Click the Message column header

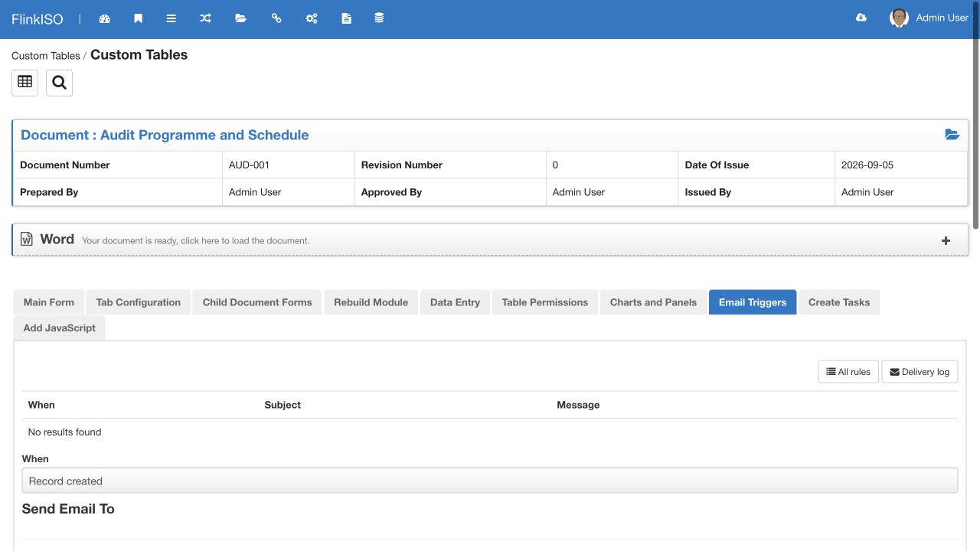pos(578,405)
